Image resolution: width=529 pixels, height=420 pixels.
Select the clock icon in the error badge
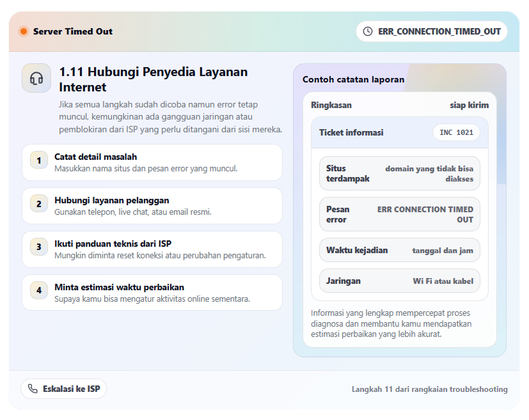368,31
